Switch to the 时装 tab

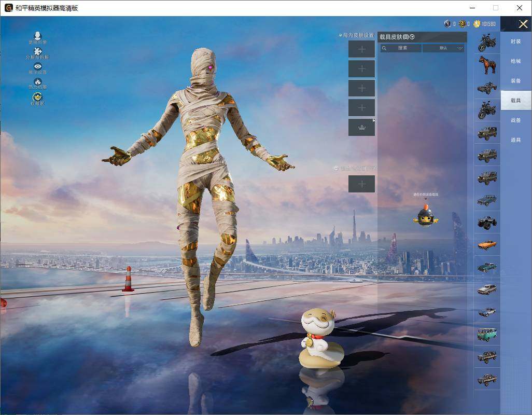(x=516, y=41)
